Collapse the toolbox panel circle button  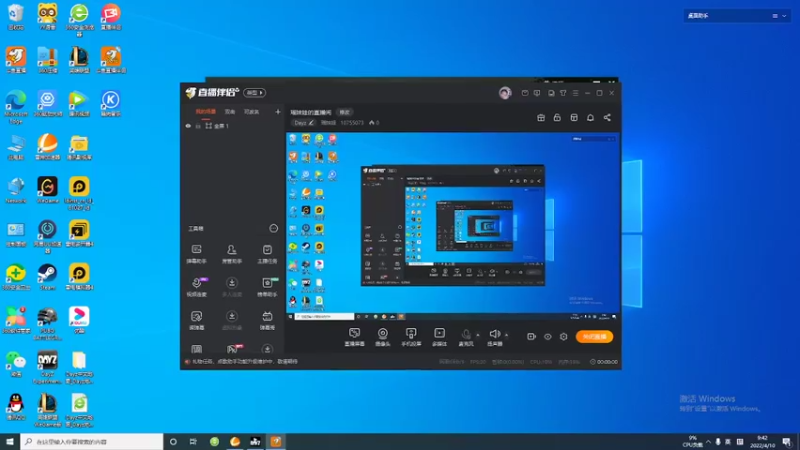tap(273, 229)
